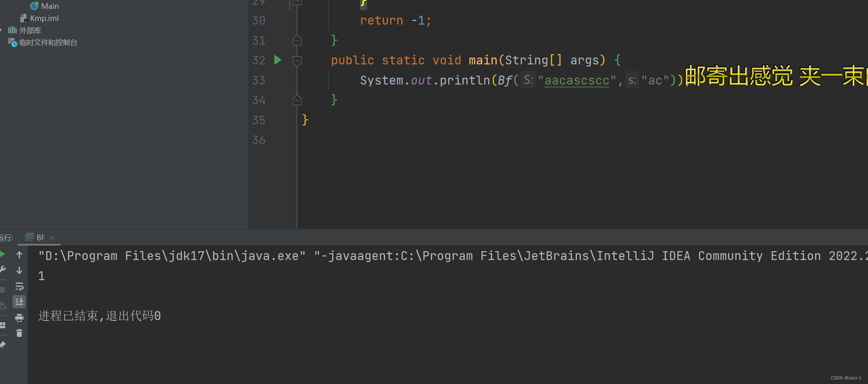Screen dimensions: 868x384
Task: Clear console with trash icon
Action: [x=19, y=333]
